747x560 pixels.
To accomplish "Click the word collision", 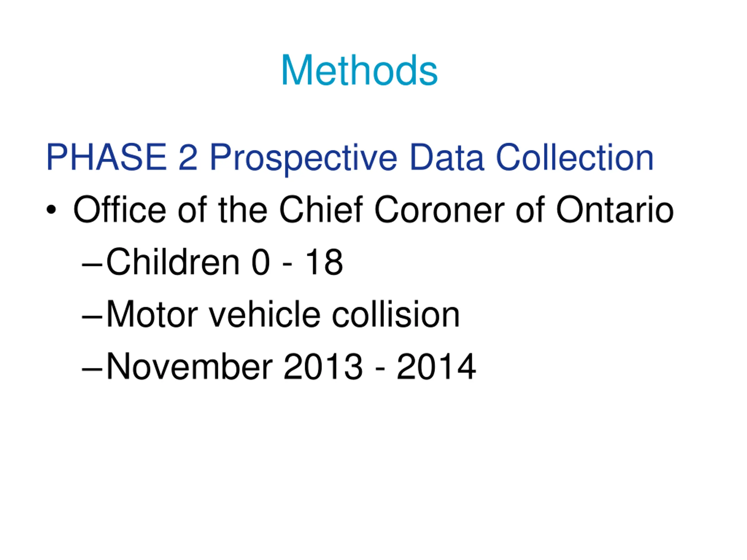I will (x=396, y=314).
